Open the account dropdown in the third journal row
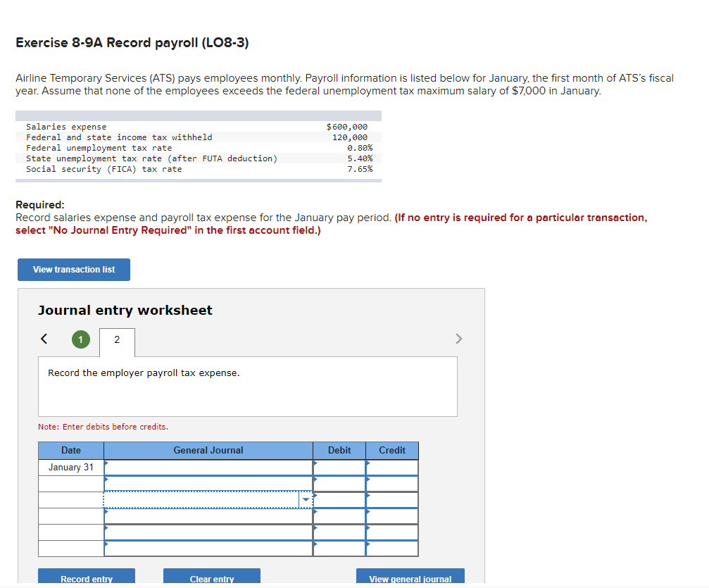Screen dimensions: 709x588 pos(306,499)
